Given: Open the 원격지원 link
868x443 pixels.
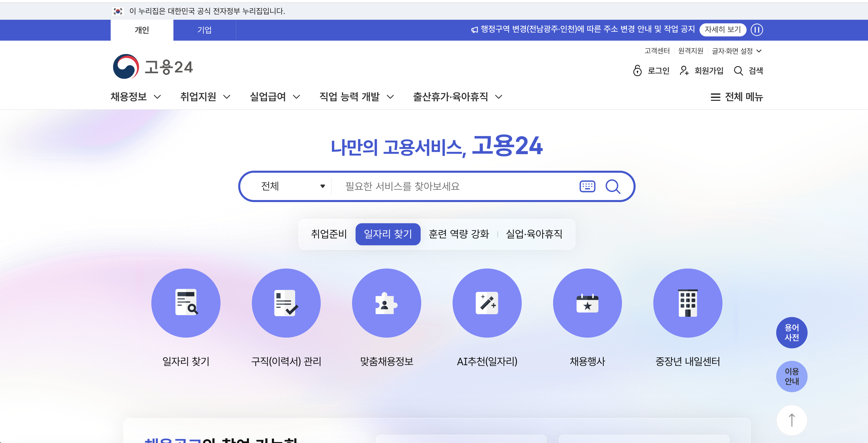Looking at the screenshot, I should 691,51.
